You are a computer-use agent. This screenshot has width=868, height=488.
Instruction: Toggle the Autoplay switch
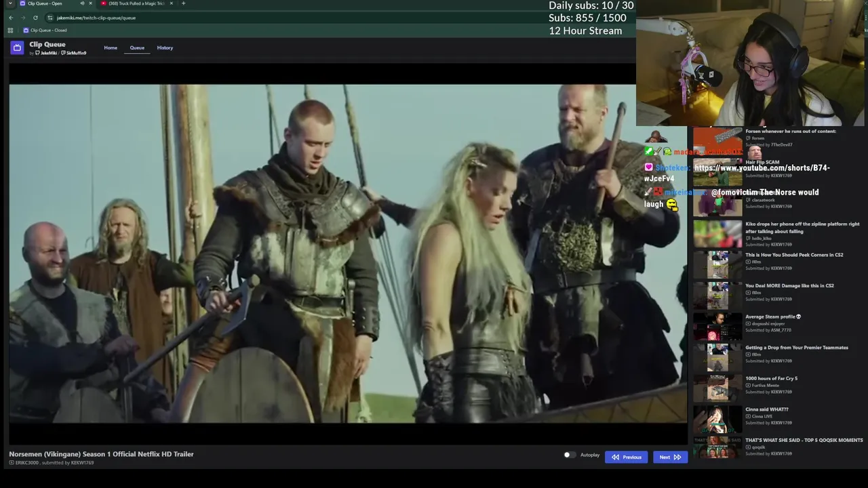pos(570,455)
